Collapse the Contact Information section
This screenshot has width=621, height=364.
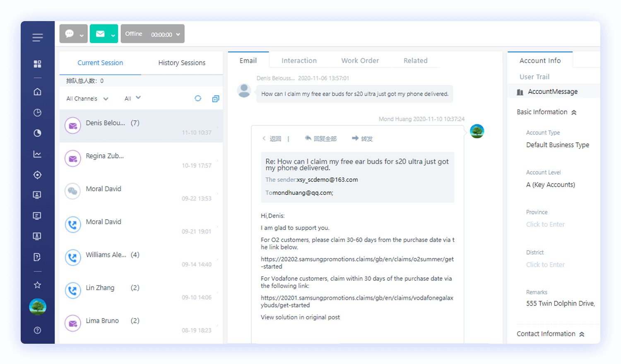coord(582,334)
